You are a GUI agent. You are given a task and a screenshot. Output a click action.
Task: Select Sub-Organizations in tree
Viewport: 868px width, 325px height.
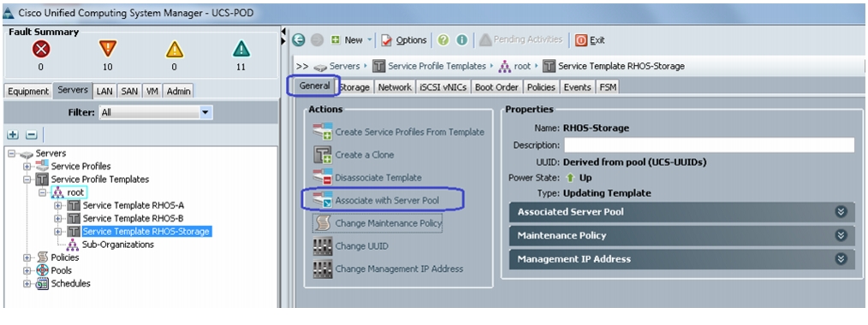(118, 245)
